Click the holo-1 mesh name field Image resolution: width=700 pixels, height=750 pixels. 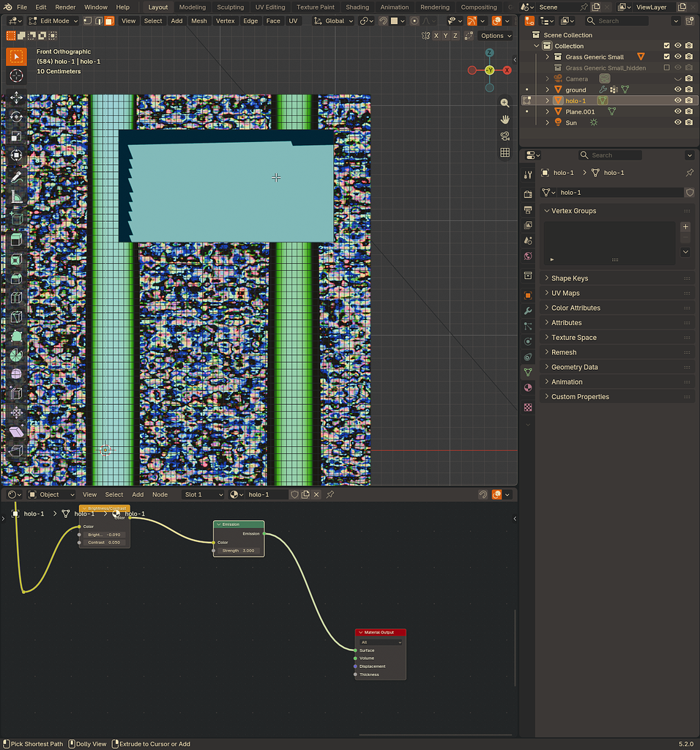pyautogui.click(x=619, y=193)
